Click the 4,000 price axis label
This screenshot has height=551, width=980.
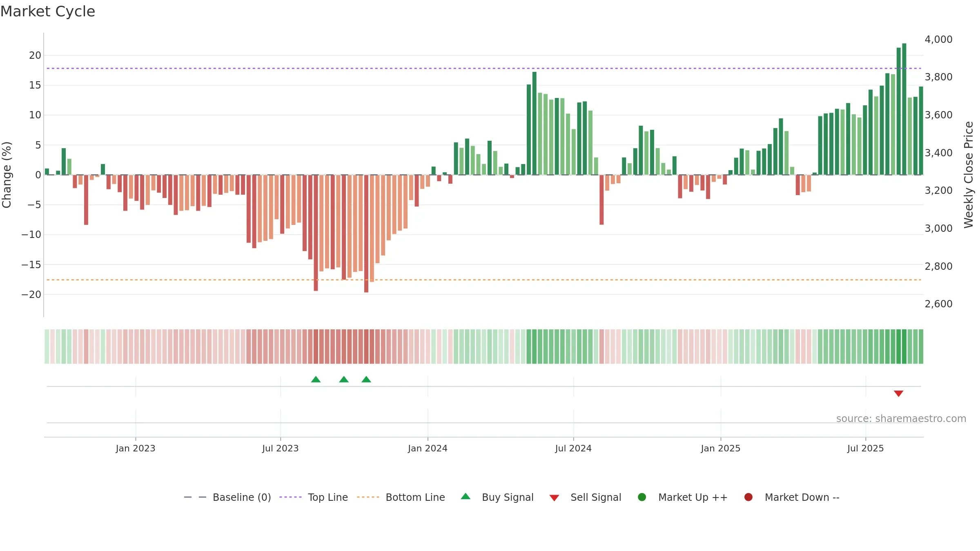(938, 39)
